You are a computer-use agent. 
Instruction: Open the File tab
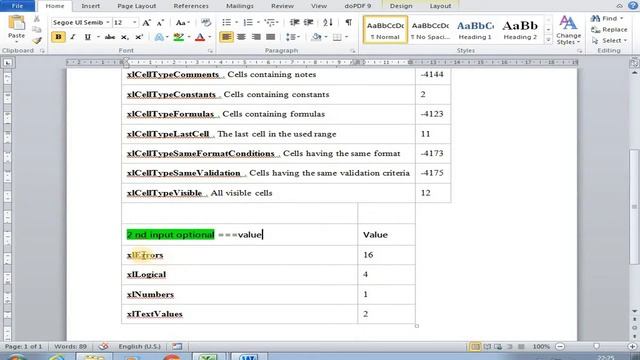[x=17, y=6]
